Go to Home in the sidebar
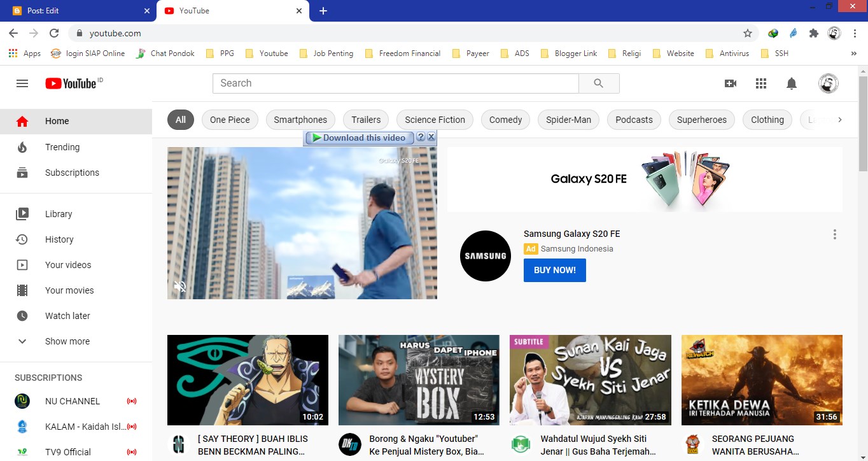The image size is (868, 461). click(76, 121)
